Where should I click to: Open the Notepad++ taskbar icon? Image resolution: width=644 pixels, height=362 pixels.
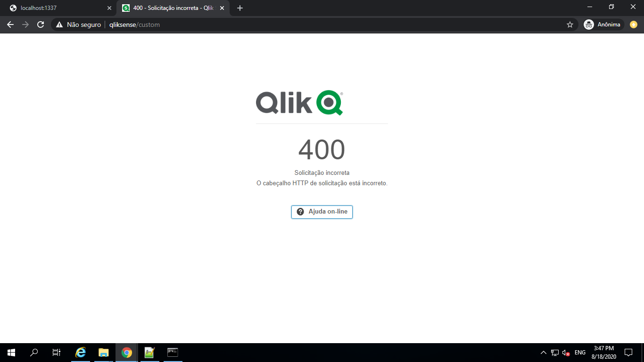point(149,353)
